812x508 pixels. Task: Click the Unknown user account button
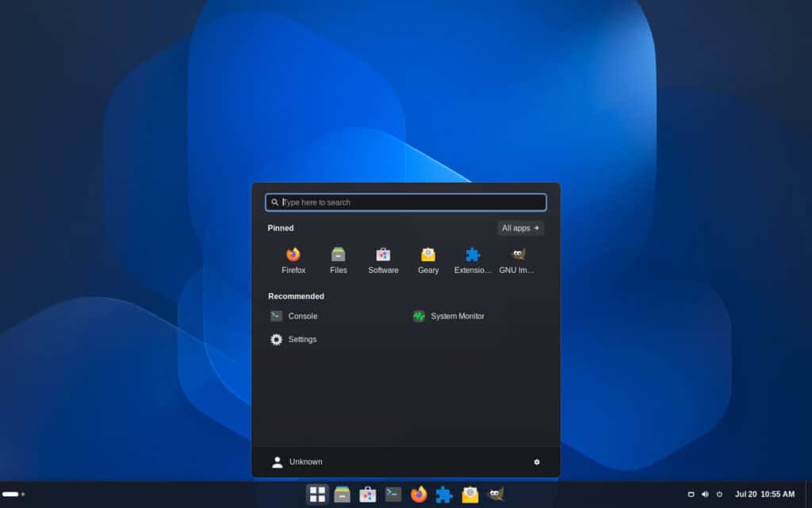(x=297, y=462)
